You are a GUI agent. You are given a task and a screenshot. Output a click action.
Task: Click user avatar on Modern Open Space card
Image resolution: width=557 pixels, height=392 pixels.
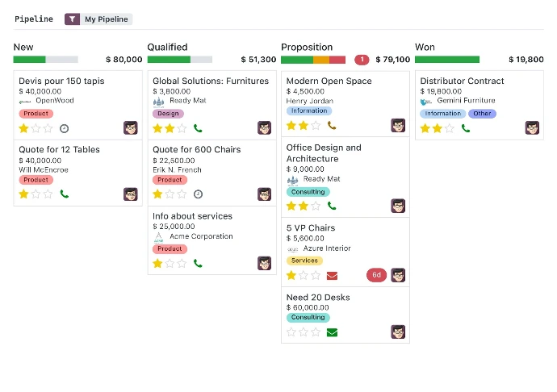398,125
